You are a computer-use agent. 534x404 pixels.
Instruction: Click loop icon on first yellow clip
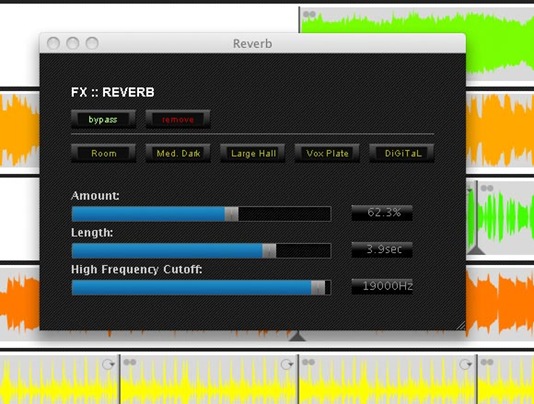[x=109, y=364]
